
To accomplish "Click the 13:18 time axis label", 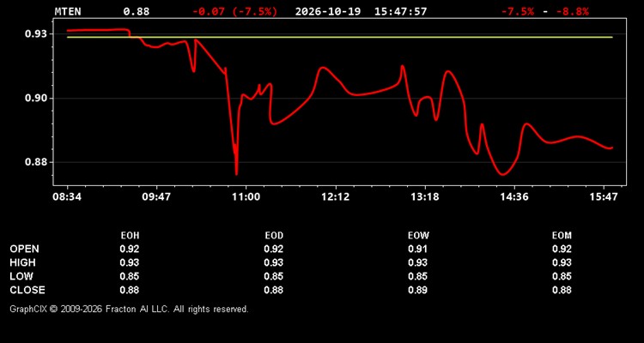I will (425, 197).
